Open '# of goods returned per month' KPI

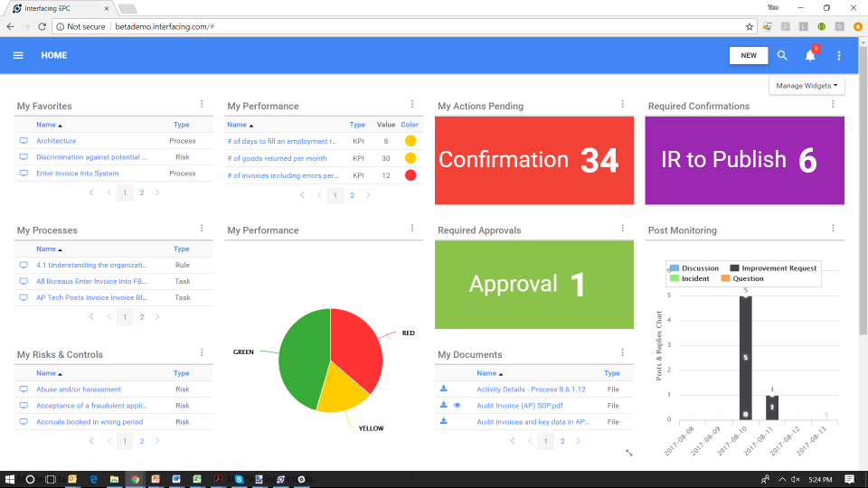[277, 158]
